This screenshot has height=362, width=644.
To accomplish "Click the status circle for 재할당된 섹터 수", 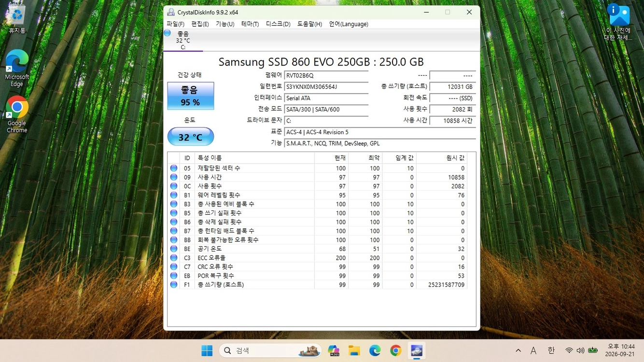I will pyautogui.click(x=174, y=168).
